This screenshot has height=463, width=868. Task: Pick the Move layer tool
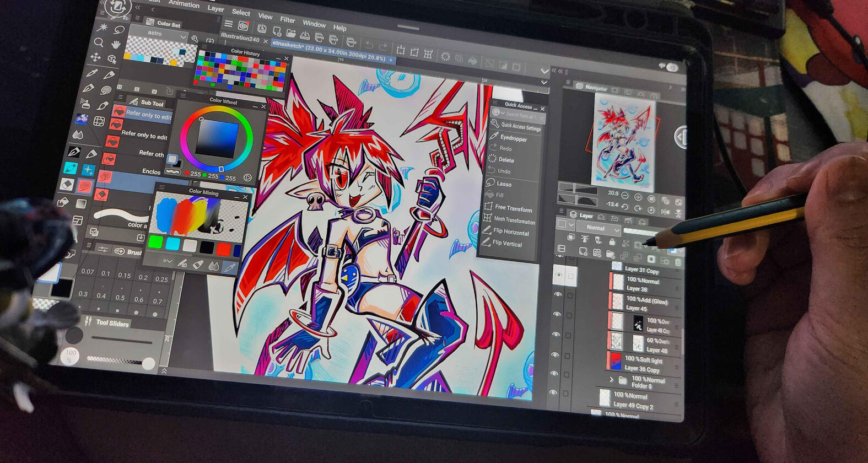[x=96, y=57]
